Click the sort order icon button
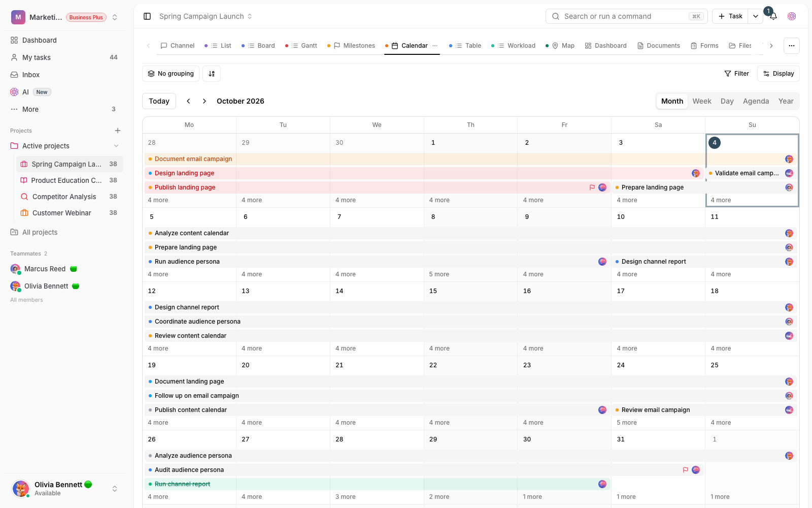The height and width of the screenshot is (508, 812). [x=212, y=74]
